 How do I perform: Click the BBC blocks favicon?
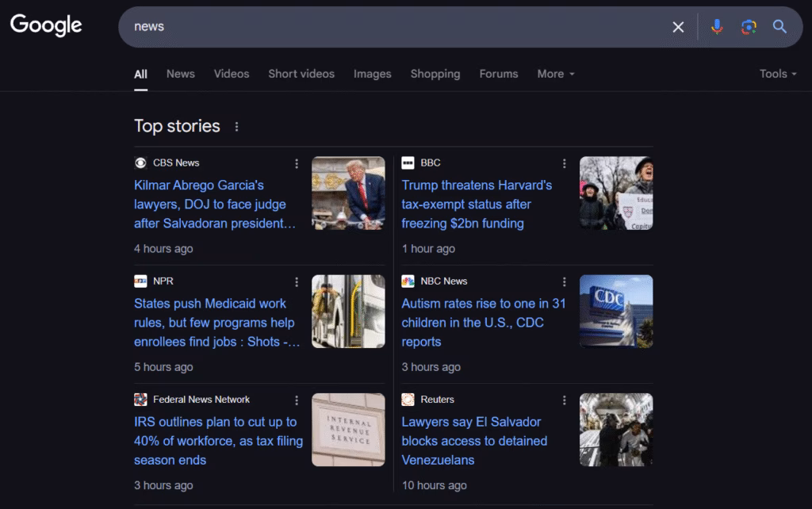tap(408, 163)
